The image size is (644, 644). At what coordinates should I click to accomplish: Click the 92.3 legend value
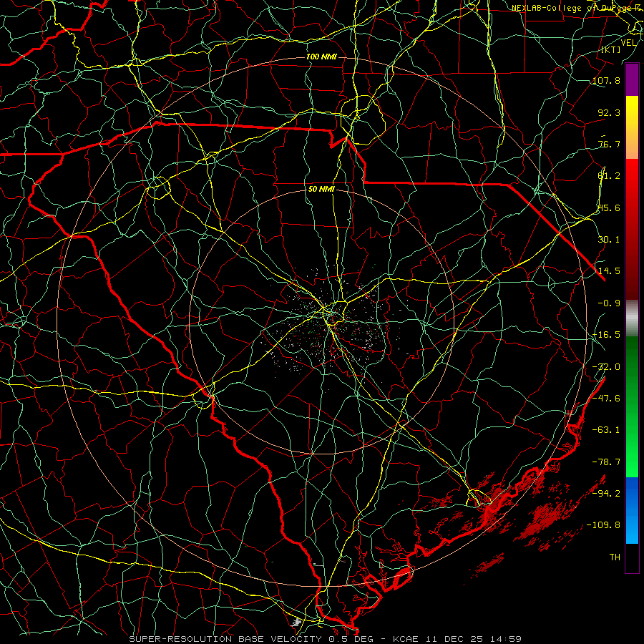(609, 112)
